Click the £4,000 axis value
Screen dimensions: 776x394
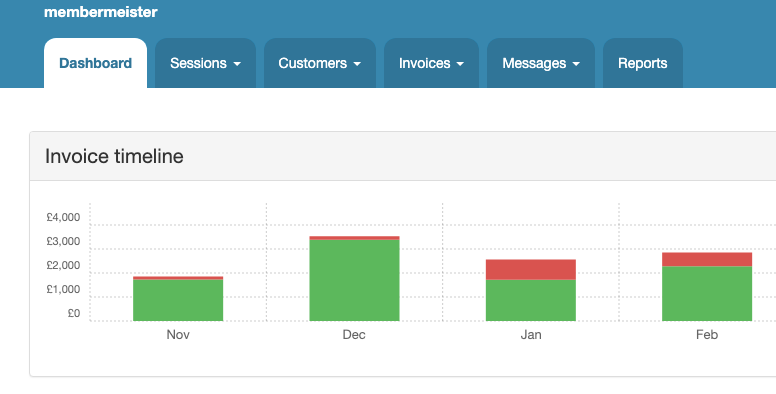63,217
